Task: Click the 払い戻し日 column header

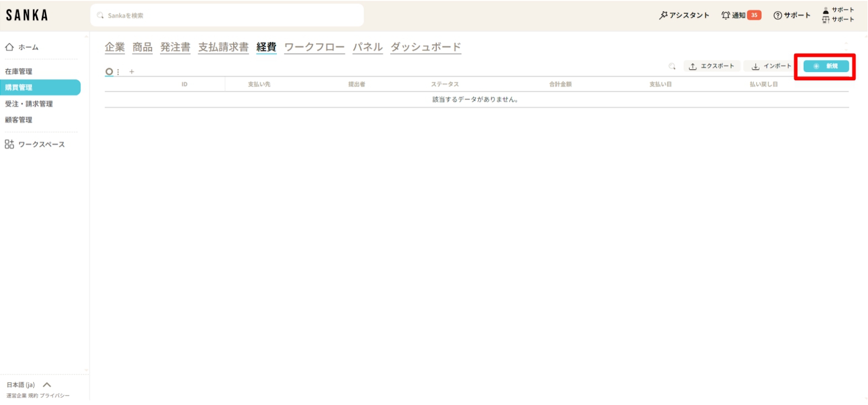Action: [x=764, y=84]
